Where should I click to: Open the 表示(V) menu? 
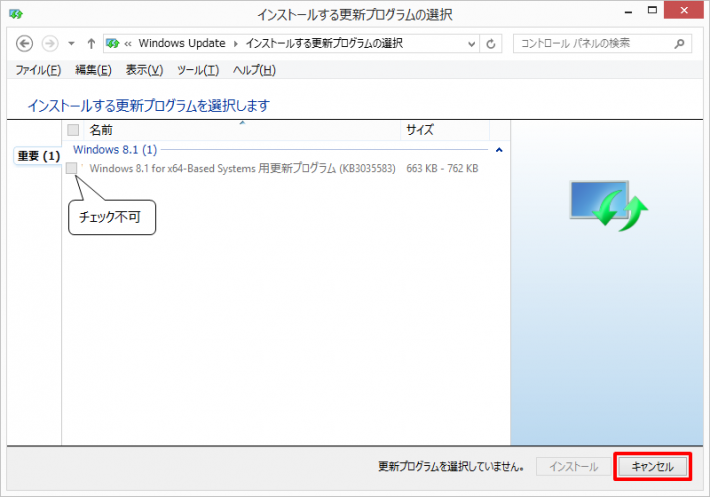pyautogui.click(x=144, y=70)
